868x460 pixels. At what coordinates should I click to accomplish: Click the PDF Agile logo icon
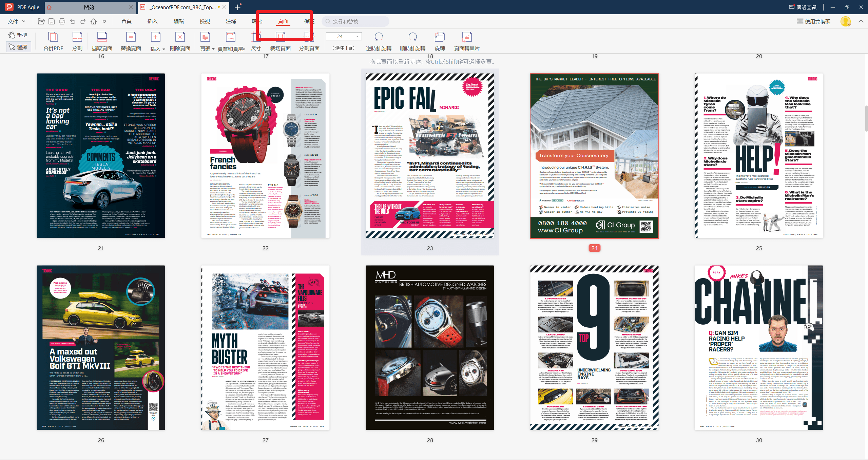(x=9, y=7)
